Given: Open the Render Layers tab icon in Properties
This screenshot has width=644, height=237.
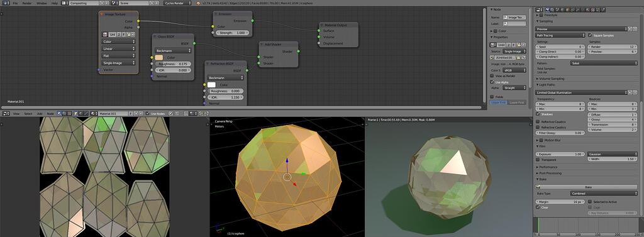Looking at the screenshot, I should point(552,9).
